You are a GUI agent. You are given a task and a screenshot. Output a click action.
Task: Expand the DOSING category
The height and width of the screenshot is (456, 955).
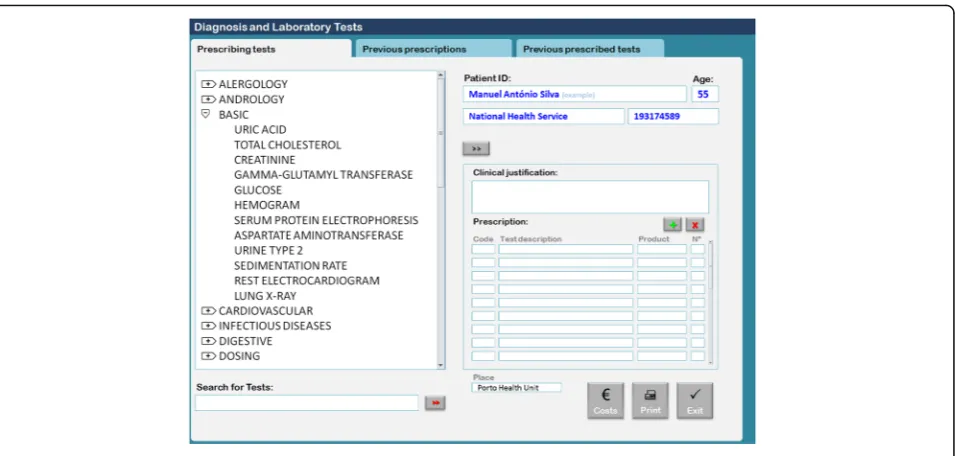tap(209, 356)
